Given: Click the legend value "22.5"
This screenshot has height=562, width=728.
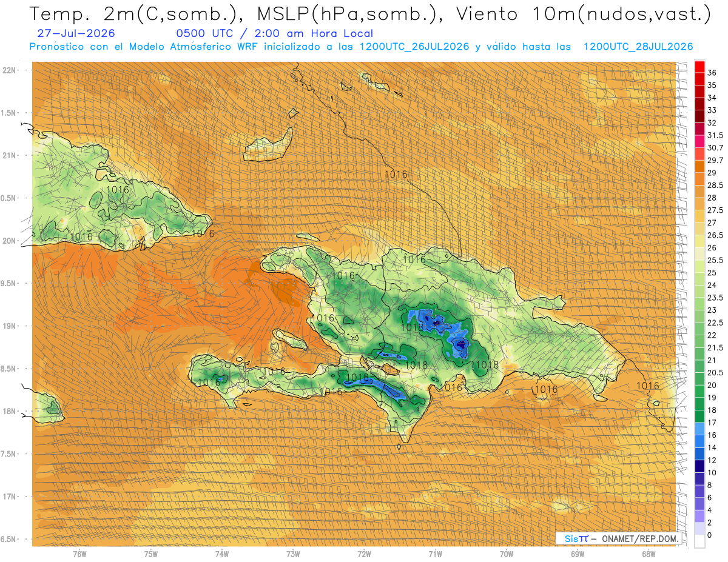Looking at the screenshot, I should pyautogui.click(x=715, y=323).
